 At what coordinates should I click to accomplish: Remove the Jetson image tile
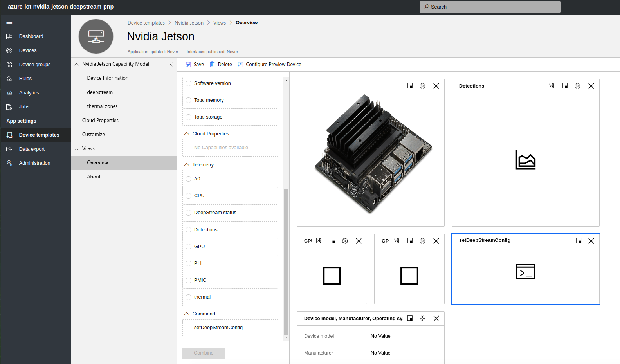(436, 86)
